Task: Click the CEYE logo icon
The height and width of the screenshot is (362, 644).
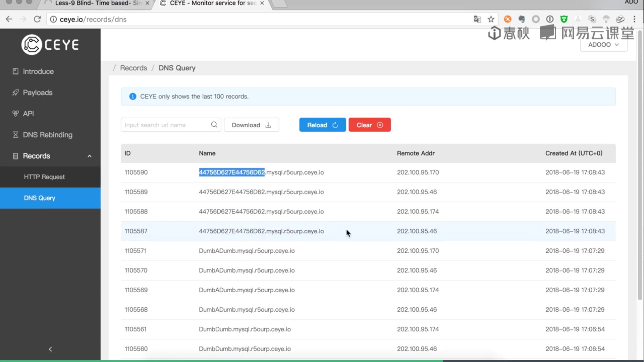Action: 32,45
